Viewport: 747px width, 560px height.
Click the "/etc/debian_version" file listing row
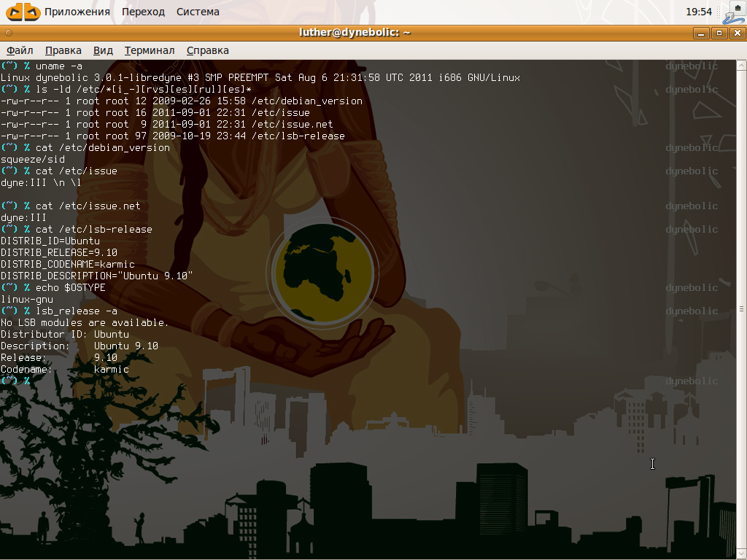(182, 101)
